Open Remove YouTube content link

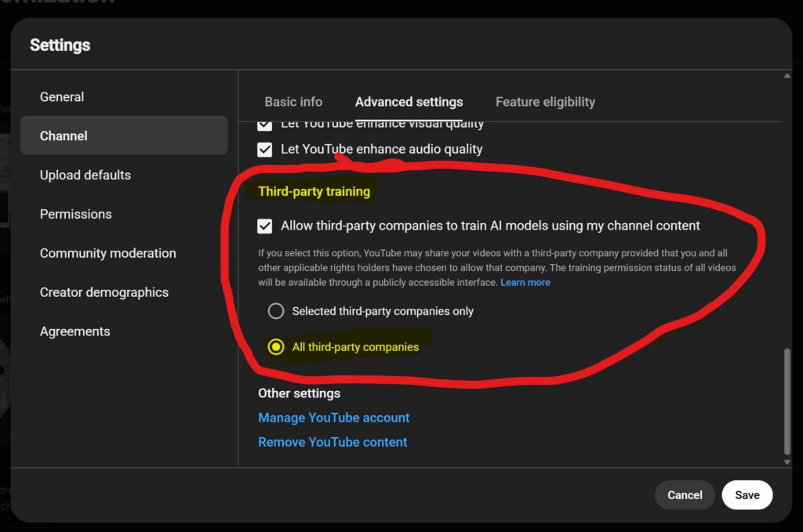(332, 442)
